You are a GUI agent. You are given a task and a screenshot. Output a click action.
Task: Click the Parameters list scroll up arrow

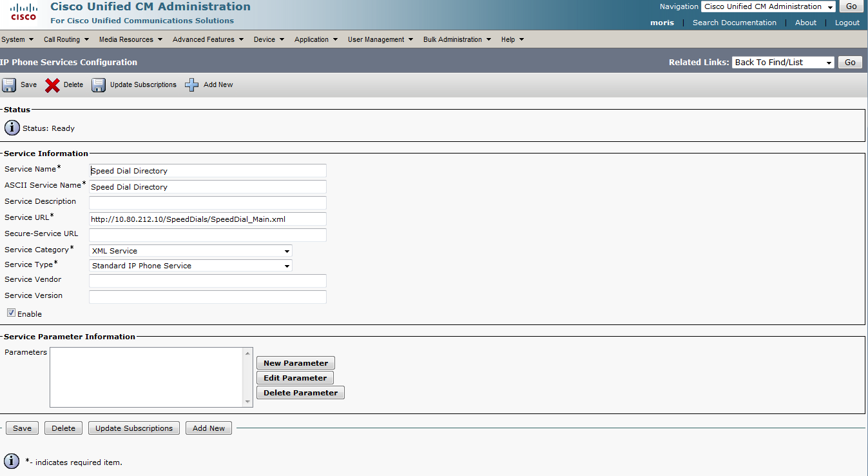(248, 353)
